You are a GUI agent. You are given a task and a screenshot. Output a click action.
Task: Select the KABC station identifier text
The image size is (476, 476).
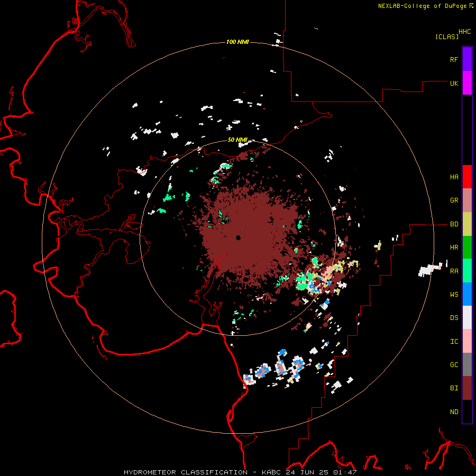coord(272,472)
